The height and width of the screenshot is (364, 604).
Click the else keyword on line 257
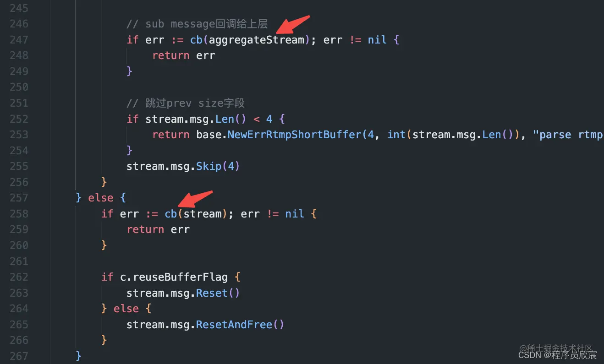(101, 198)
